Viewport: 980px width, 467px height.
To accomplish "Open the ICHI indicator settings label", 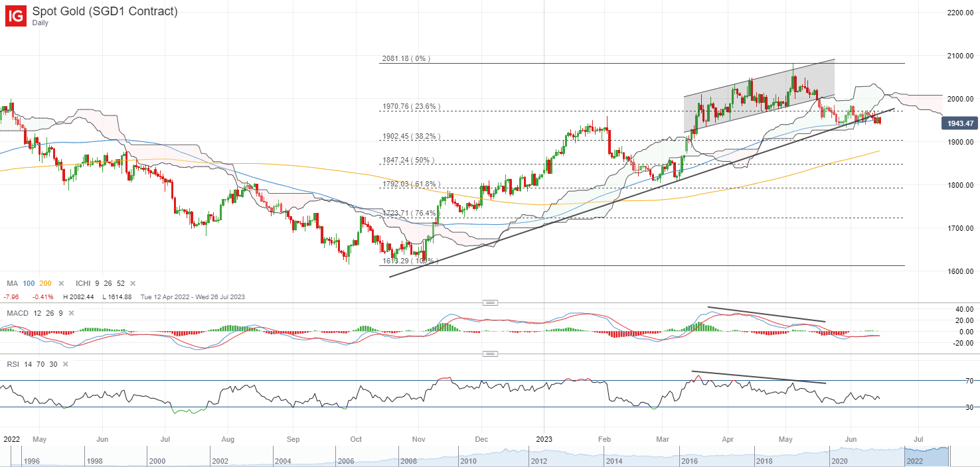I will coord(83,283).
